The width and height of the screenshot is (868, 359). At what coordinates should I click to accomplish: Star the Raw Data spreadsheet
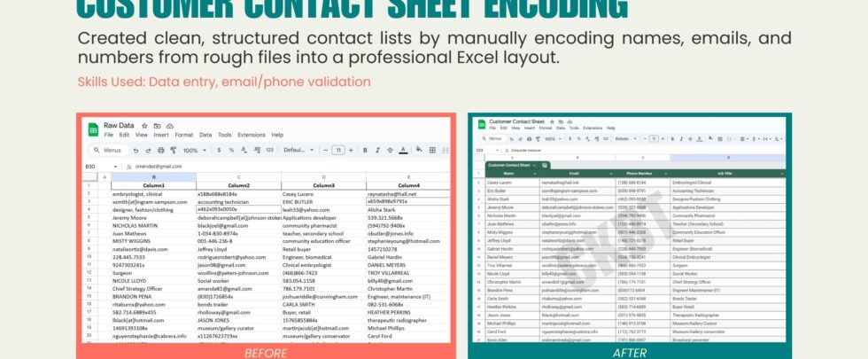(143, 126)
